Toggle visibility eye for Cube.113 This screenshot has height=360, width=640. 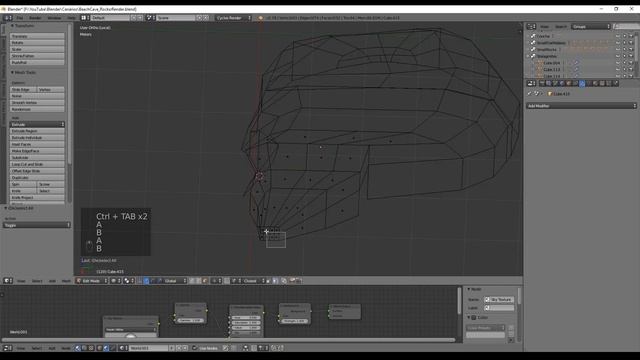pyautogui.click(x=618, y=69)
